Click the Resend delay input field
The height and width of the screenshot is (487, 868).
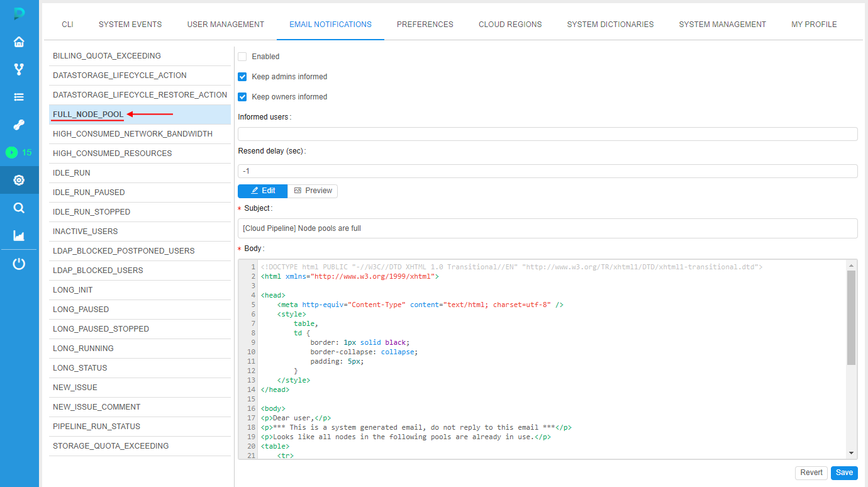548,171
